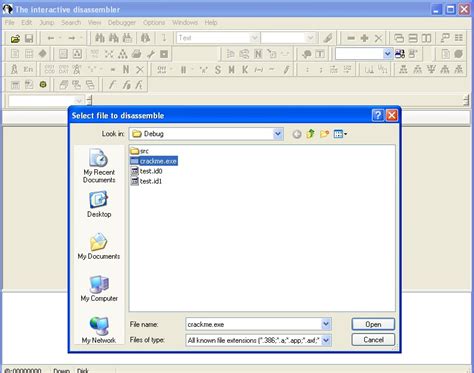Open the Help menu
Viewport: 474px width, 373px height.
tap(211, 23)
